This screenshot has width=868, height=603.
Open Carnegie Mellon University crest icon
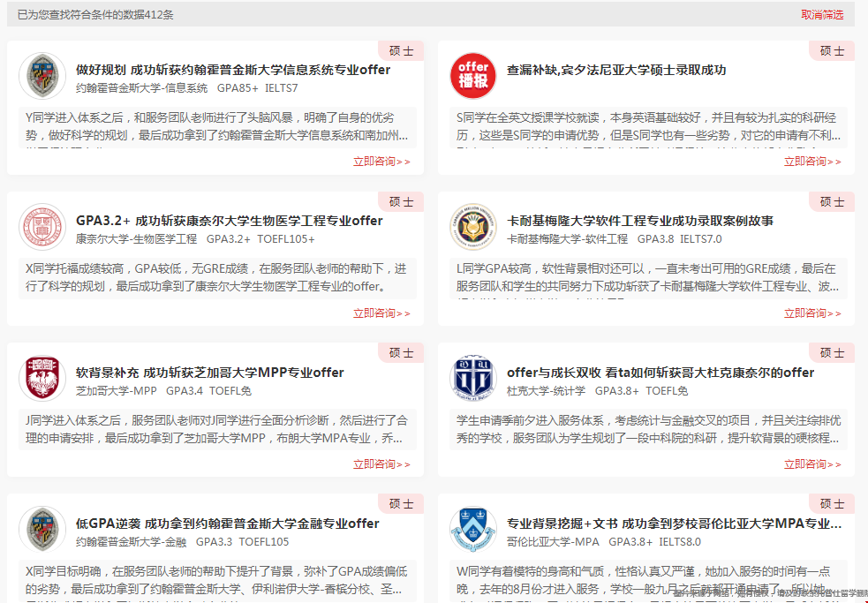coord(472,227)
